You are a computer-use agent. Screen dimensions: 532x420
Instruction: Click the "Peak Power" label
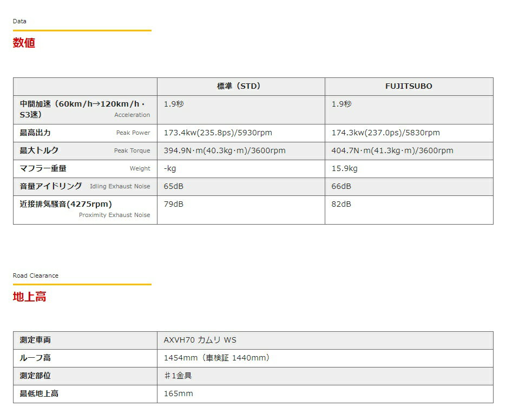click(x=133, y=133)
